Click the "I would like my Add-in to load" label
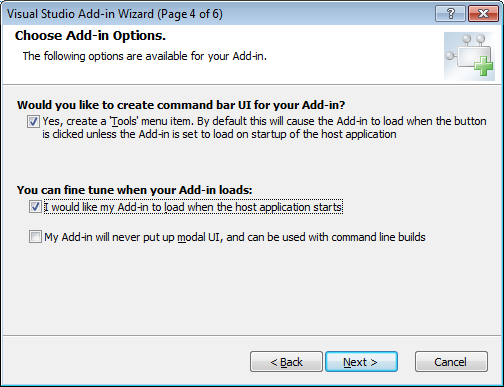The width and height of the screenshot is (504, 387). [x=193, y=207]
